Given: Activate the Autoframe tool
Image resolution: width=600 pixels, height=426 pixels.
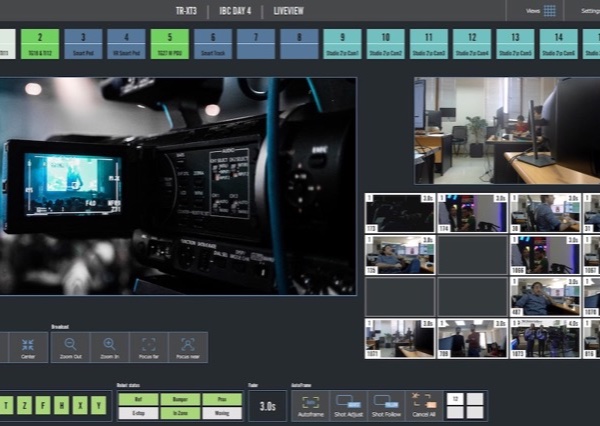Looking at the screenshot, I should pos(310,406).
